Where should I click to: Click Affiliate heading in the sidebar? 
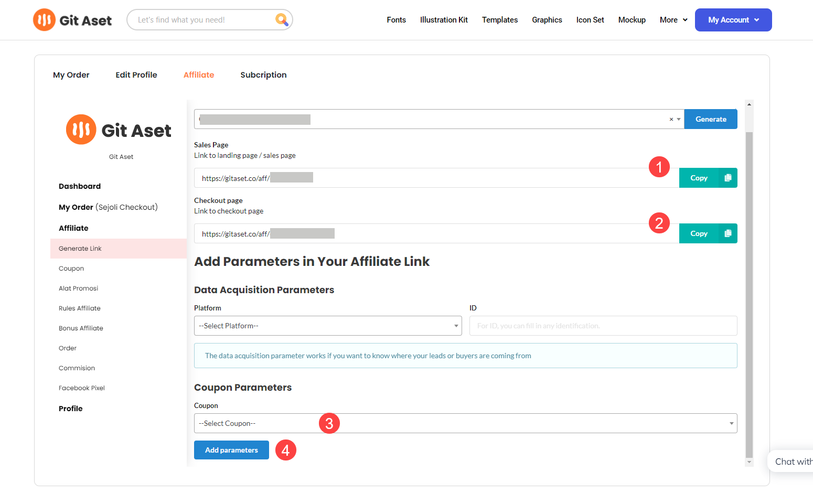pyautogui.click(x=73, y=228)
